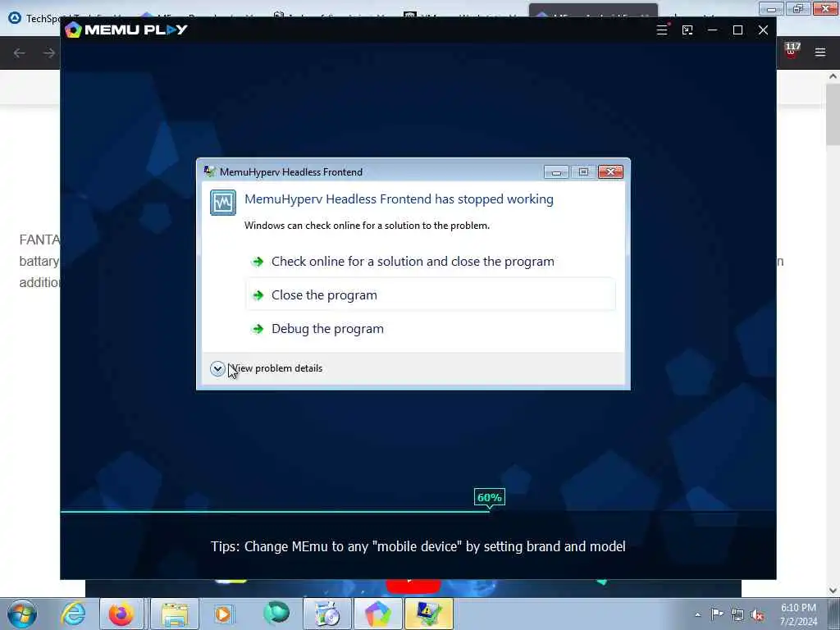This screenshot has height=630, width=840.
Task: Click the 60% loading progress marker
Action: (x=489, y=498)
